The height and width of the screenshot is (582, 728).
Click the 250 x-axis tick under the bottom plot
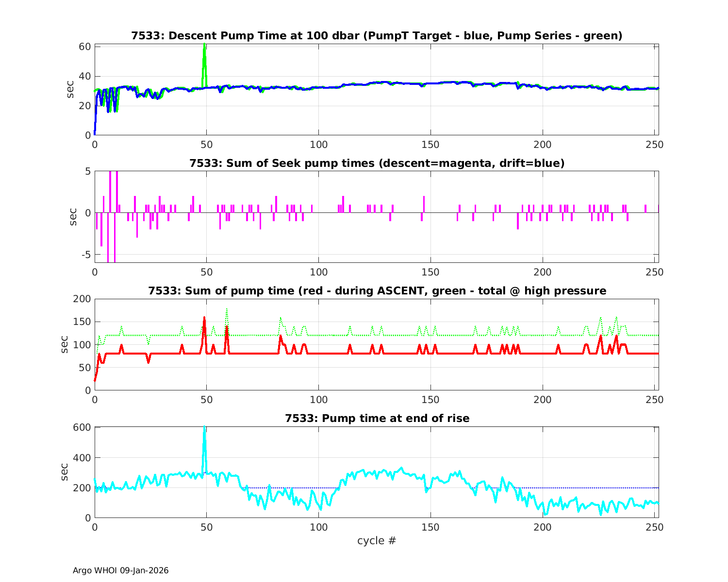(654, 527)
